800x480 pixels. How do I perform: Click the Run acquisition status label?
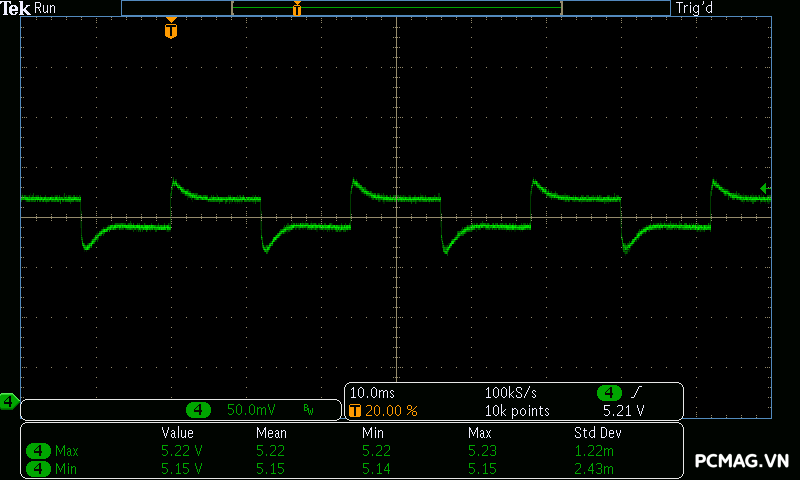tap(46, 8)
